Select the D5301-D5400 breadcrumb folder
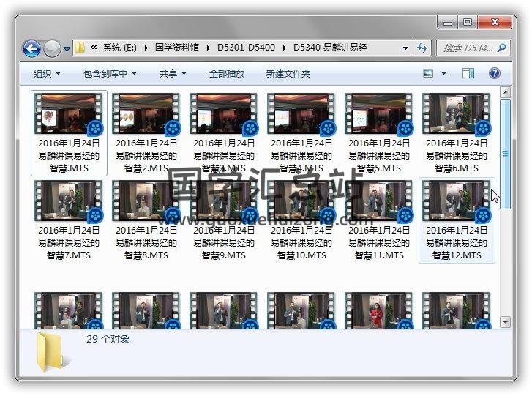The image size is (532, 396). tap(246, 48)
